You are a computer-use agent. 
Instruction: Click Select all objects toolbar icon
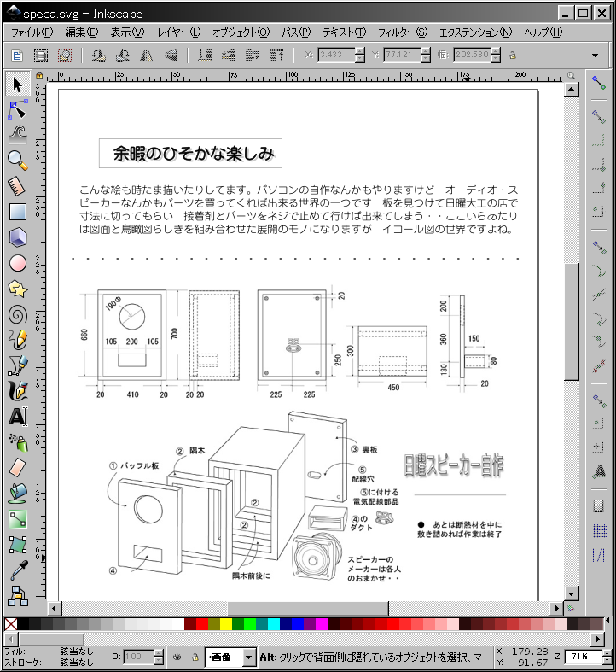pos(17,56)
